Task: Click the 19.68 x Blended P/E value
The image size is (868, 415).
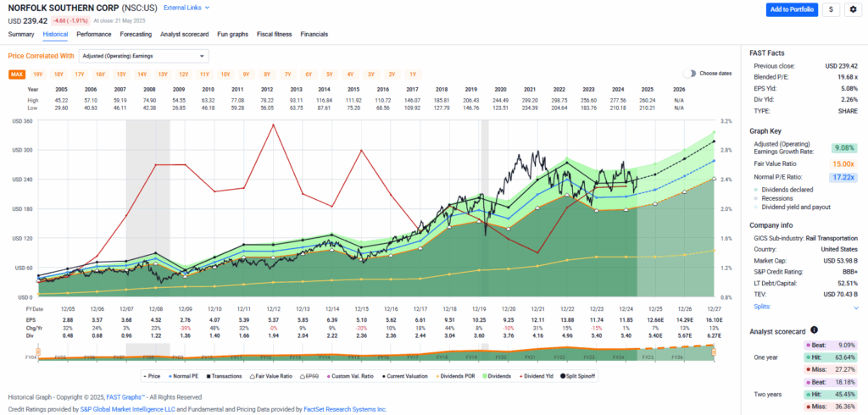Action: [x=846, y=77]
